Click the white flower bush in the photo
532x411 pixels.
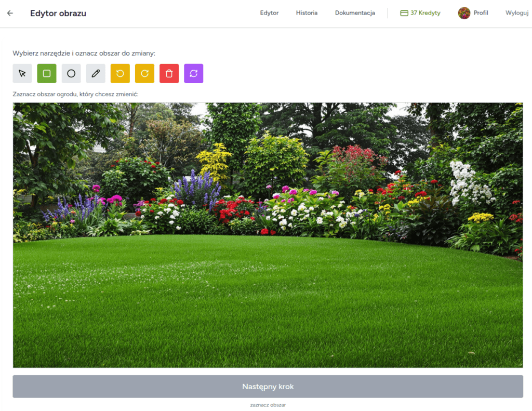click(469, 182)
